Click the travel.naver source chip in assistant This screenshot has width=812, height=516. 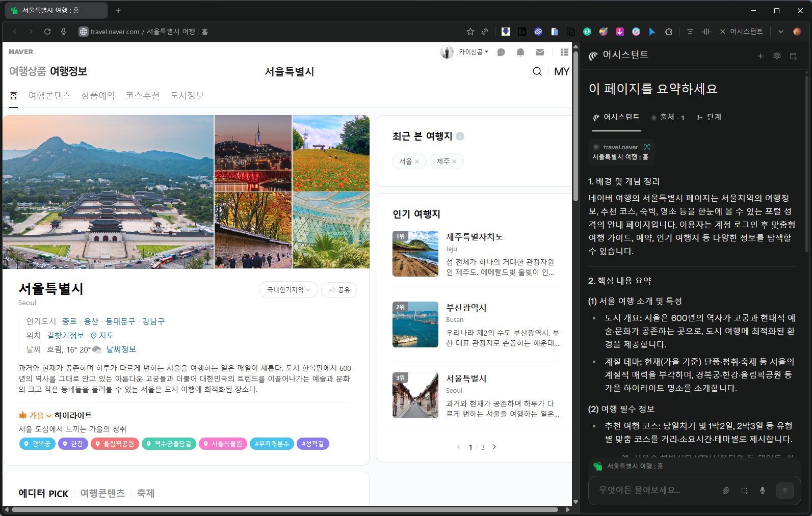[x=621, y=152]
